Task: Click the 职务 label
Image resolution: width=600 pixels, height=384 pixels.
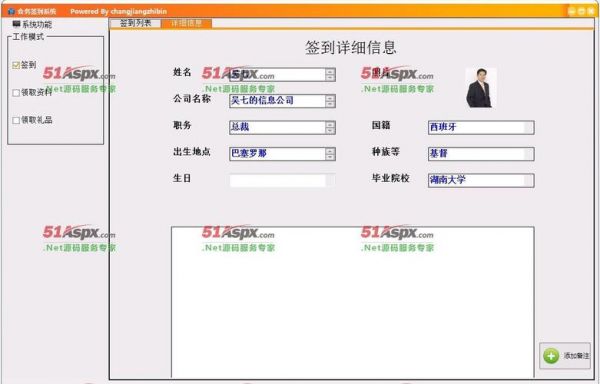Action: [182, 125]
